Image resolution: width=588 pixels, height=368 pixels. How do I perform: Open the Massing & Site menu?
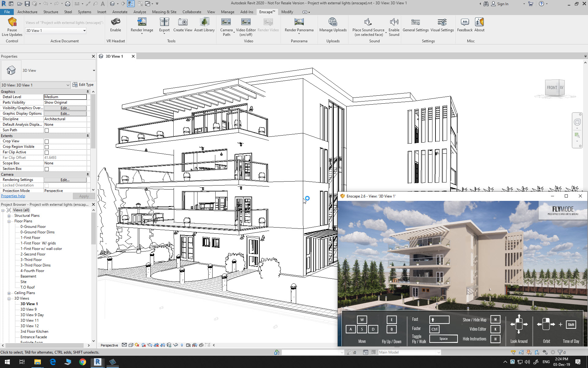(164, 11)
